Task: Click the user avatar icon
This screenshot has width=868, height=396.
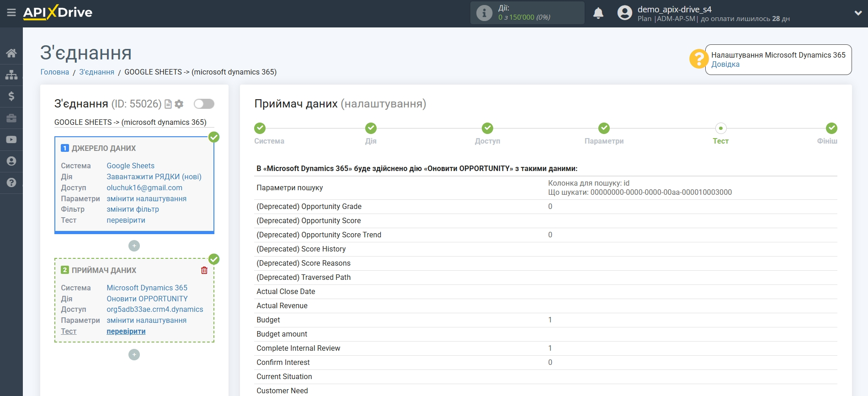Action: (624, 13)
